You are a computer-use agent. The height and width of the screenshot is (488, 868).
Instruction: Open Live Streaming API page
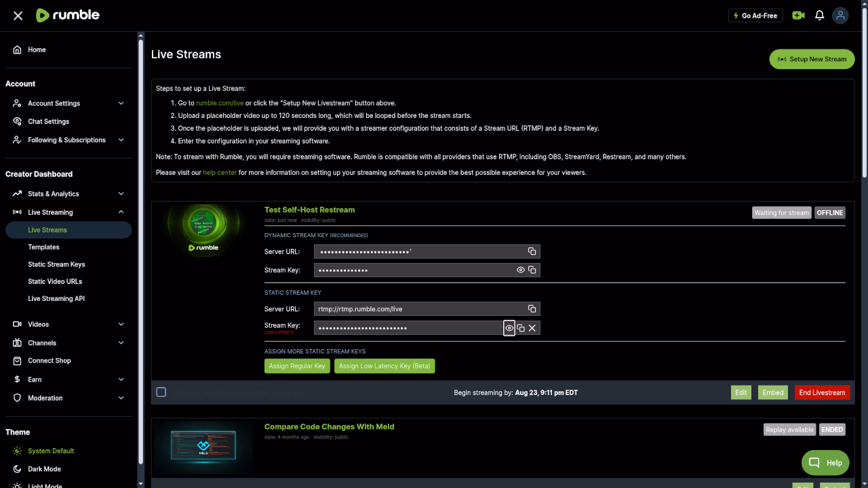click(x=56, y=298)
